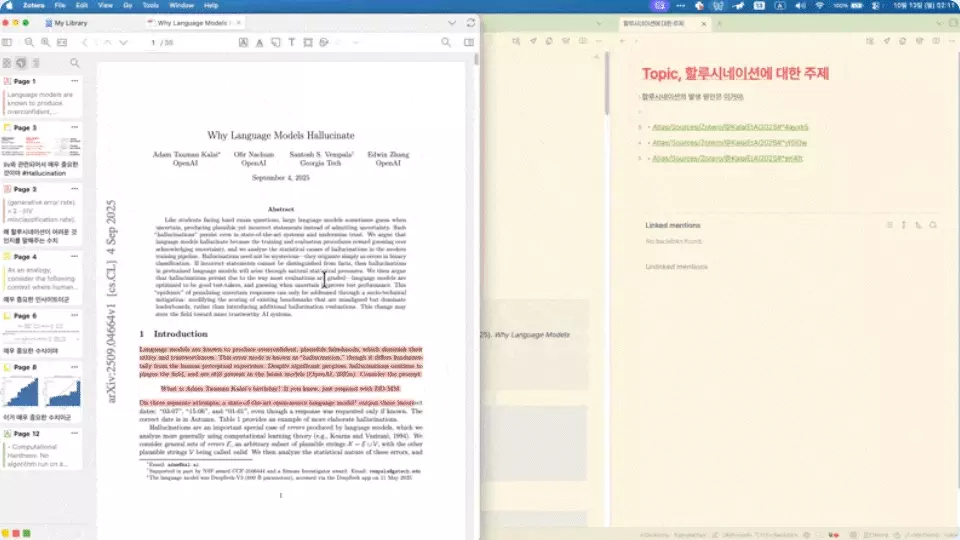Close the Why Language Models tab
Image resolution: width=960 pixels, height=540 pixels.
click(238, 23)
